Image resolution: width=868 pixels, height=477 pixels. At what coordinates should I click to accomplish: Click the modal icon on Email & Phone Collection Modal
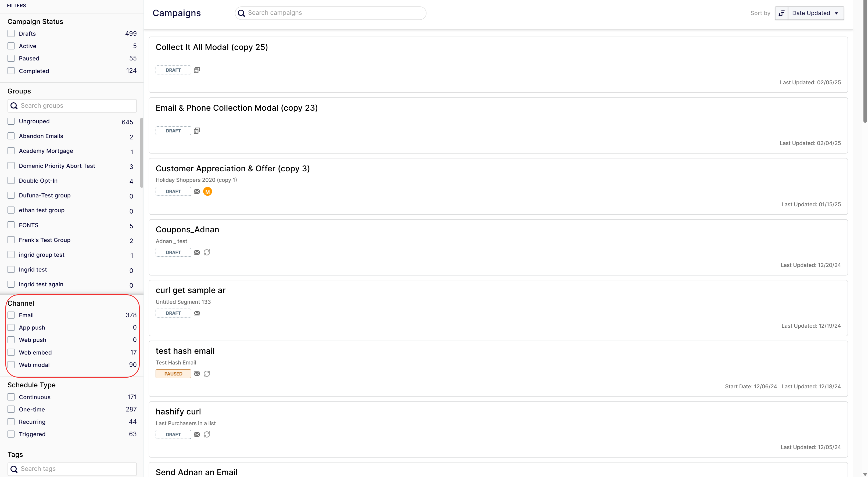click(197, 131)
